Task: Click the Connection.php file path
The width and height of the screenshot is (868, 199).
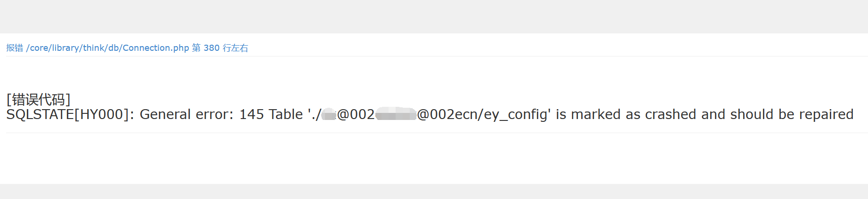Action: [107, 48]
